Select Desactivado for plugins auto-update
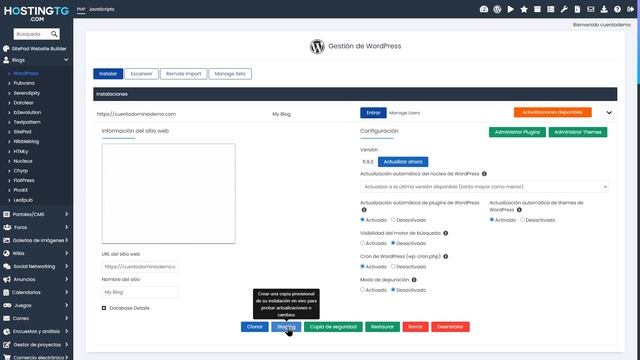Screen dimensions: 640x360 point(393,220)
